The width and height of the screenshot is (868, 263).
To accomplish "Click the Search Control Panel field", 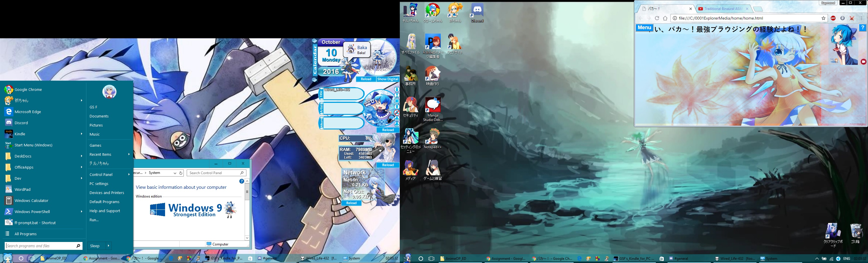I will click(216, 173).
